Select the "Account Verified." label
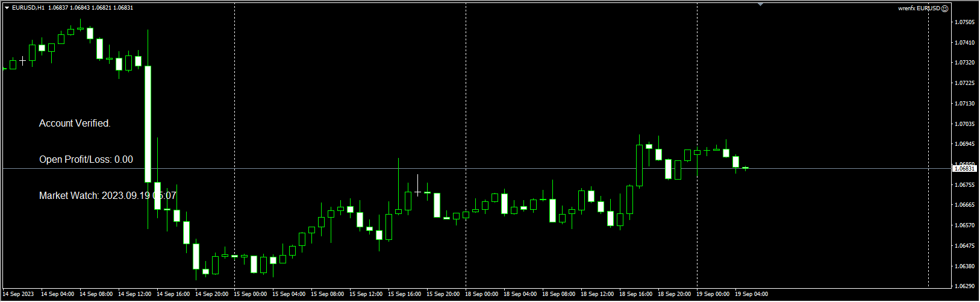The image size is (980, 302). pyautogui.click(x=75, y=123)
